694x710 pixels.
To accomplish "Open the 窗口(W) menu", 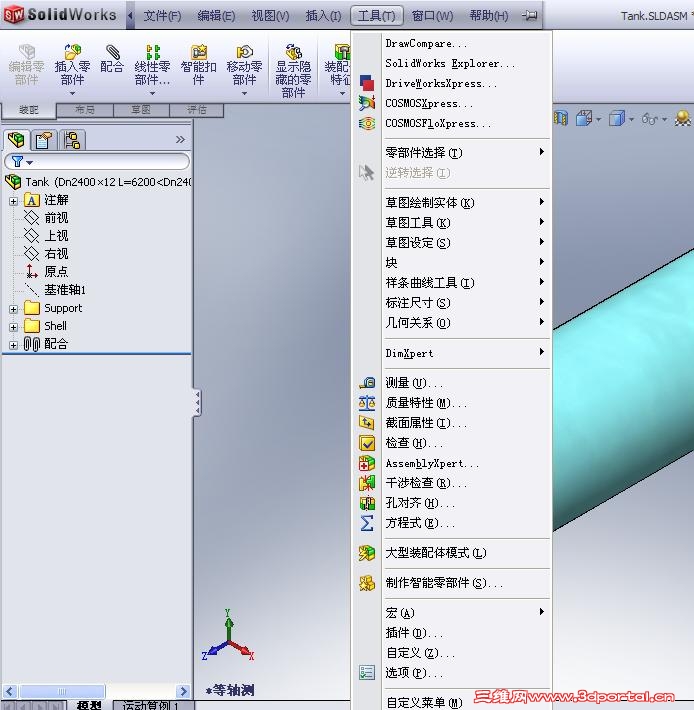I will pos(432,16).
